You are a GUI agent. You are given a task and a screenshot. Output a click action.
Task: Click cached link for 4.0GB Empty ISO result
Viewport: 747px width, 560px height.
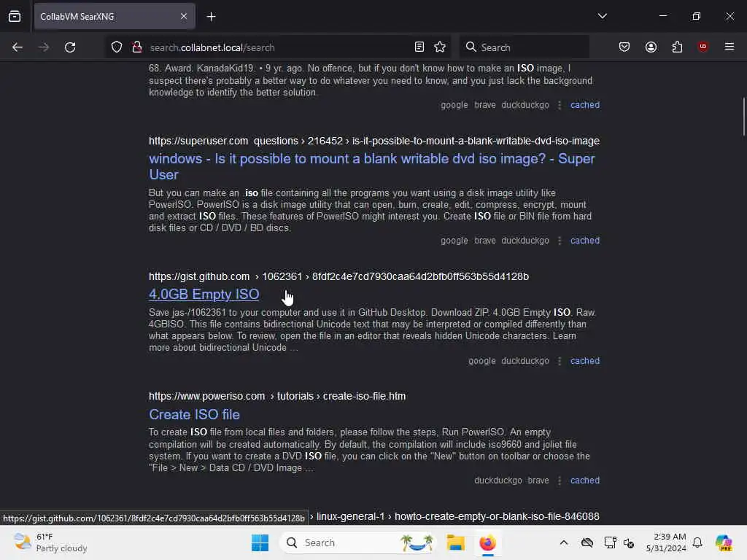[x=585, y=361]
